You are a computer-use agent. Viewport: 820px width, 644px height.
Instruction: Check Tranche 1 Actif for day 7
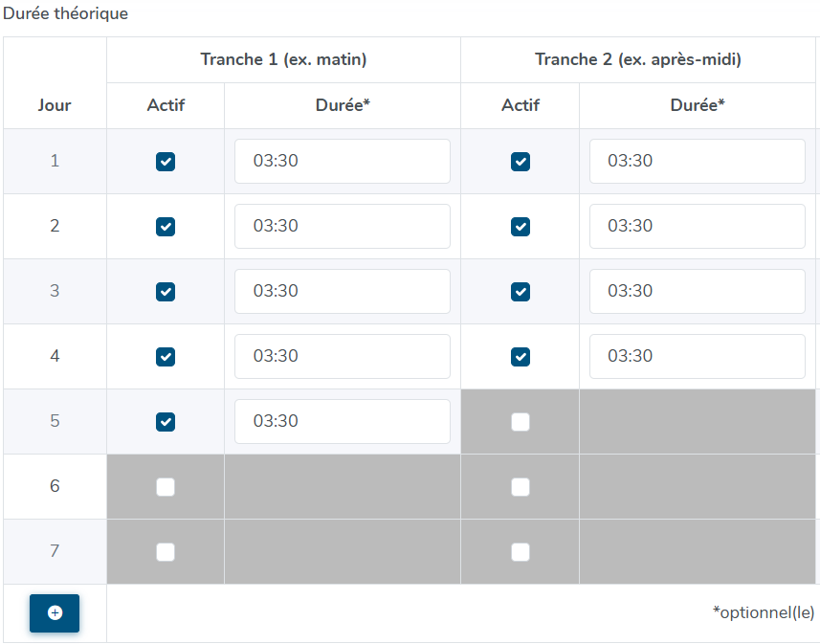pyautogui.click(x=166, y=552)
